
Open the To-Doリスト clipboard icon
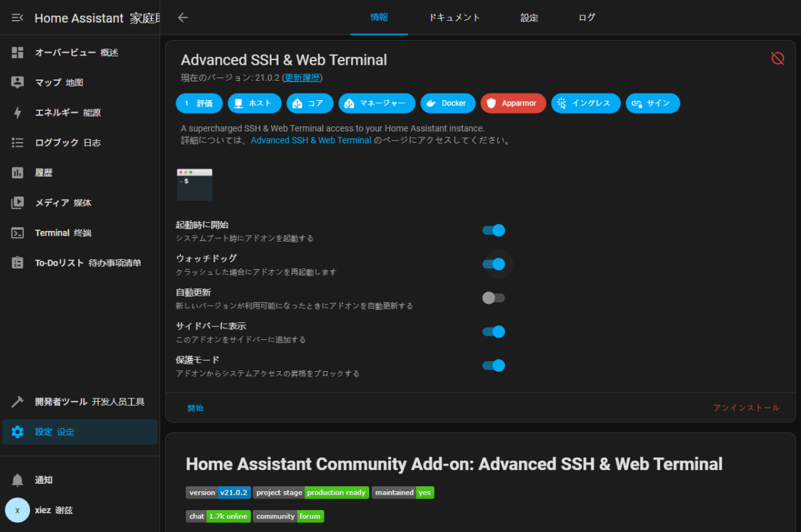[18, 263]
